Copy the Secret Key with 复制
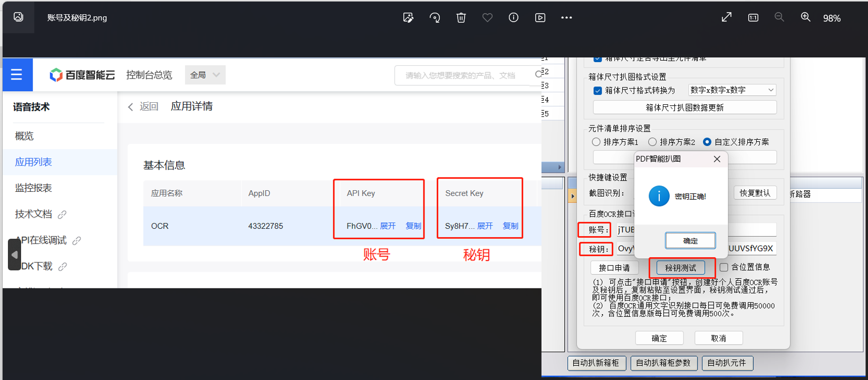This screenshot has height=380, width=868. click(510, 226)
